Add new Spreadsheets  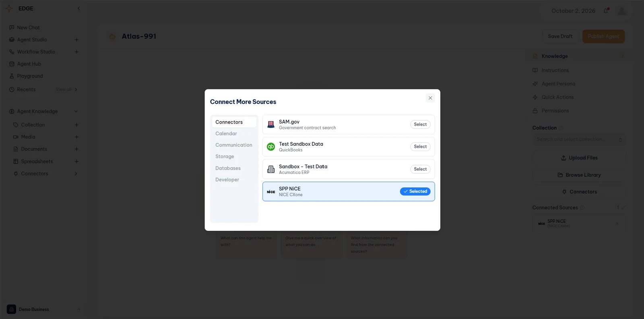click(x=76, y=162)
